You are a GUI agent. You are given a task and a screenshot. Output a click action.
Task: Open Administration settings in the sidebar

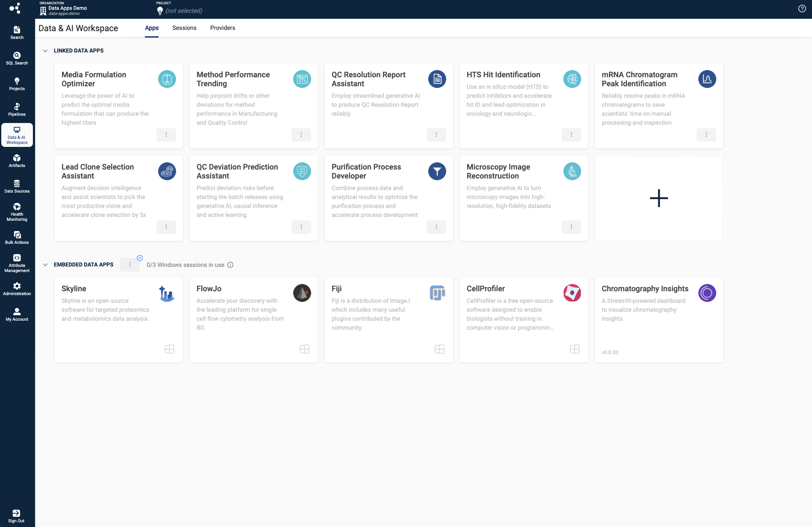pos(17,289)
